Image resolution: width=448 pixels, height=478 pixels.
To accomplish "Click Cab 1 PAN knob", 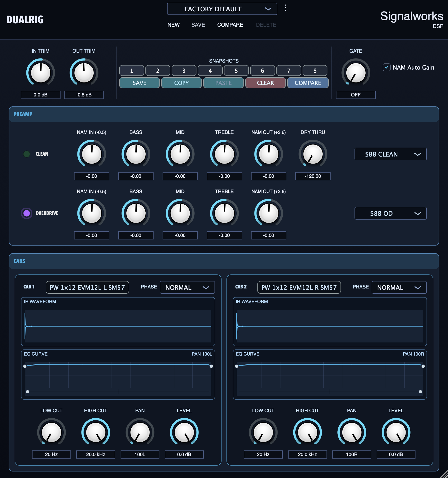I will click(x=140, y=432).
